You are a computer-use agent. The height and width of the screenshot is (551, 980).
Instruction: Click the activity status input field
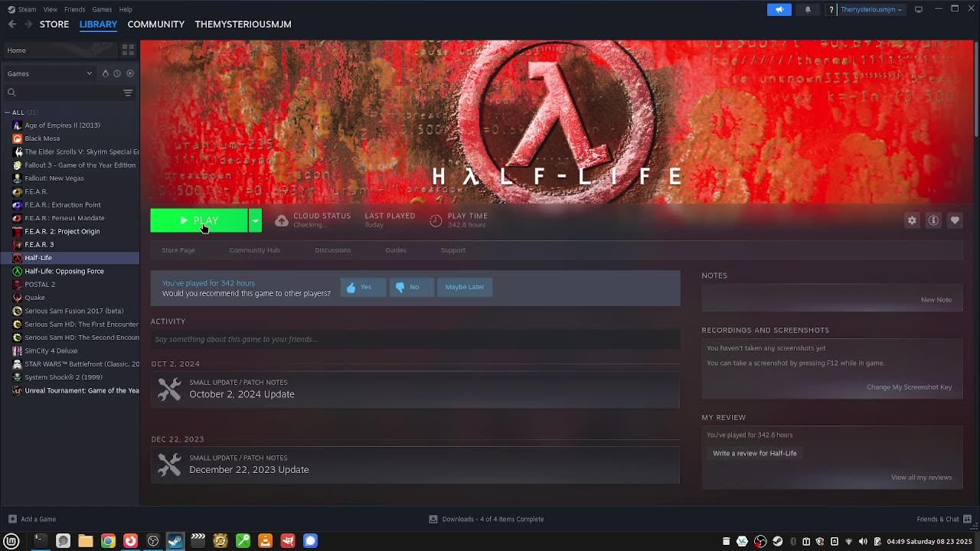(415, 339)
